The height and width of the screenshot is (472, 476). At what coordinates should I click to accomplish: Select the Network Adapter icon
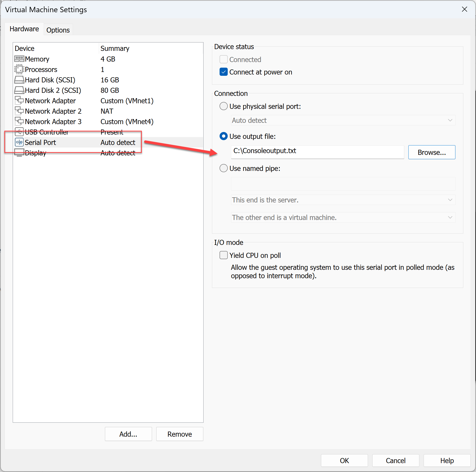19,101
